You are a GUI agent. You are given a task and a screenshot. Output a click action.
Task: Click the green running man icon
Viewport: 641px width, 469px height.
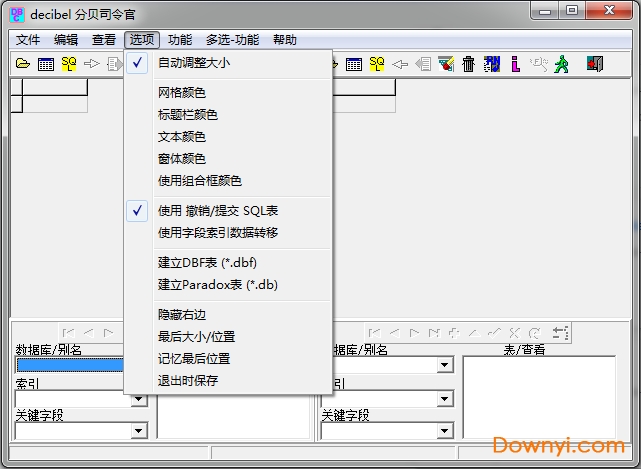tap(563, 64)
